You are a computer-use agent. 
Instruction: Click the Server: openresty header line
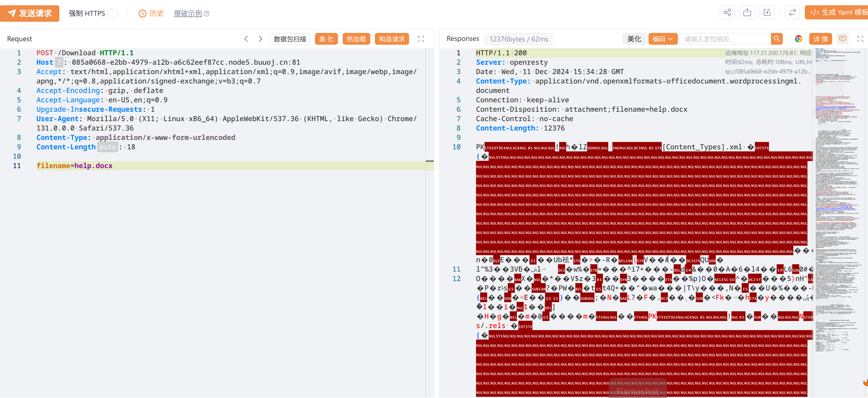(x=512, y=62)
